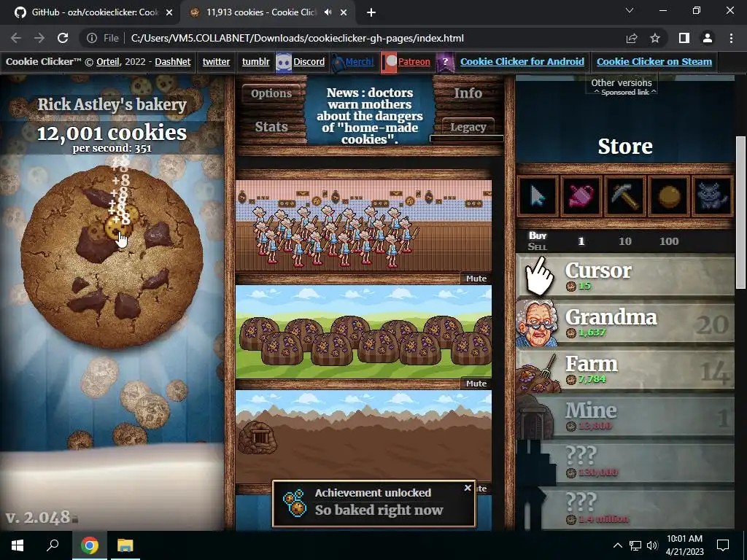Open the DashNet link

coord(172,62)
